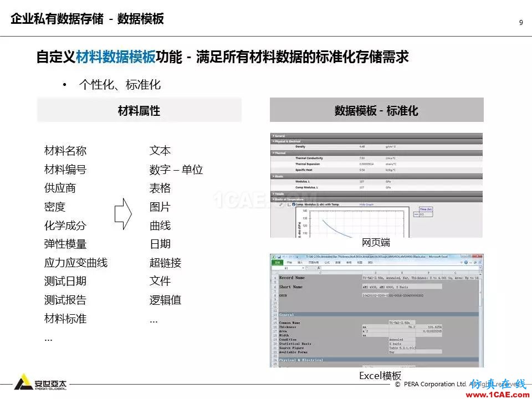Click the 材料标准 list item

tap(65, 319)
